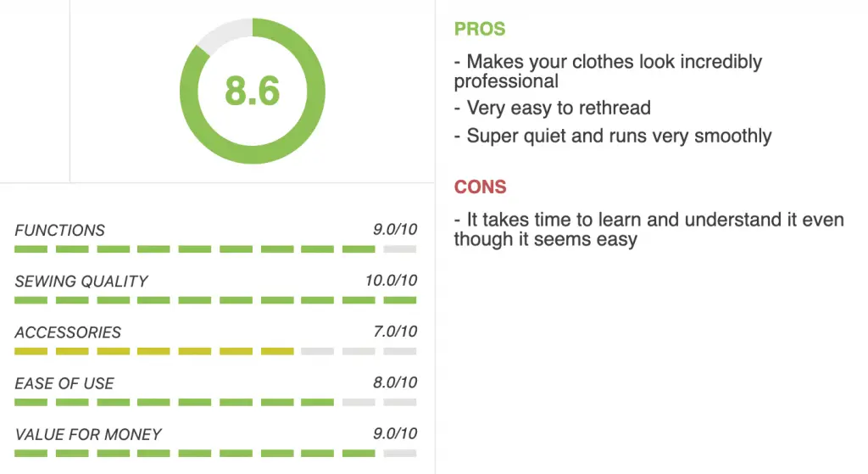The width and height of the screenshot is (868, 474).
Task: Click the VALUE FOR MONEY rating bar
Action: 215,453
